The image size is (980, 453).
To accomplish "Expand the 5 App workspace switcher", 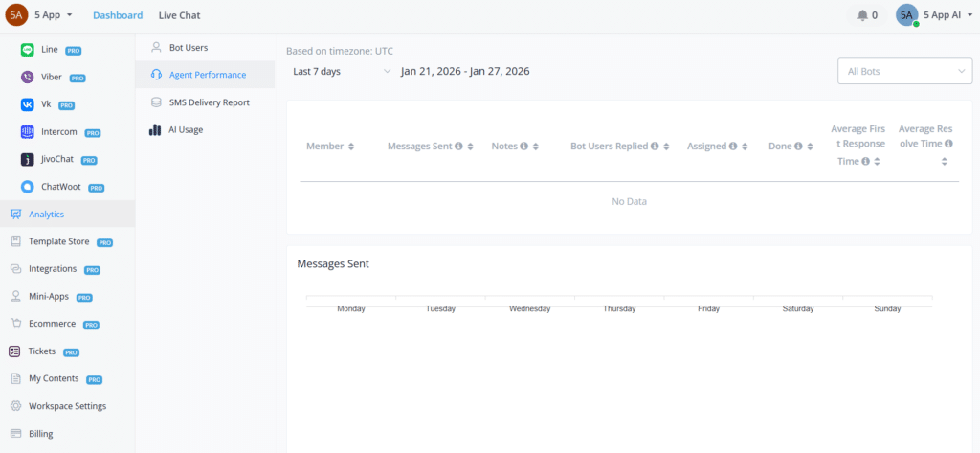I will point(54,15).
